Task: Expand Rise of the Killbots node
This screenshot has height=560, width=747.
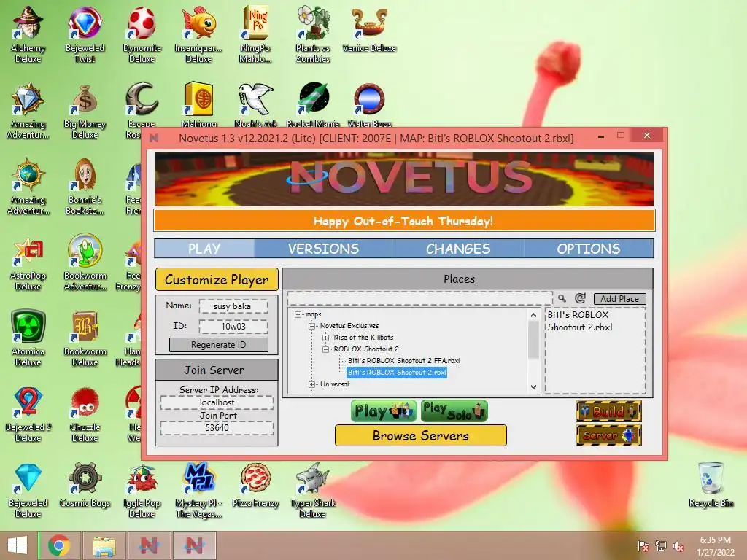Action: click(x=326, y=338)
